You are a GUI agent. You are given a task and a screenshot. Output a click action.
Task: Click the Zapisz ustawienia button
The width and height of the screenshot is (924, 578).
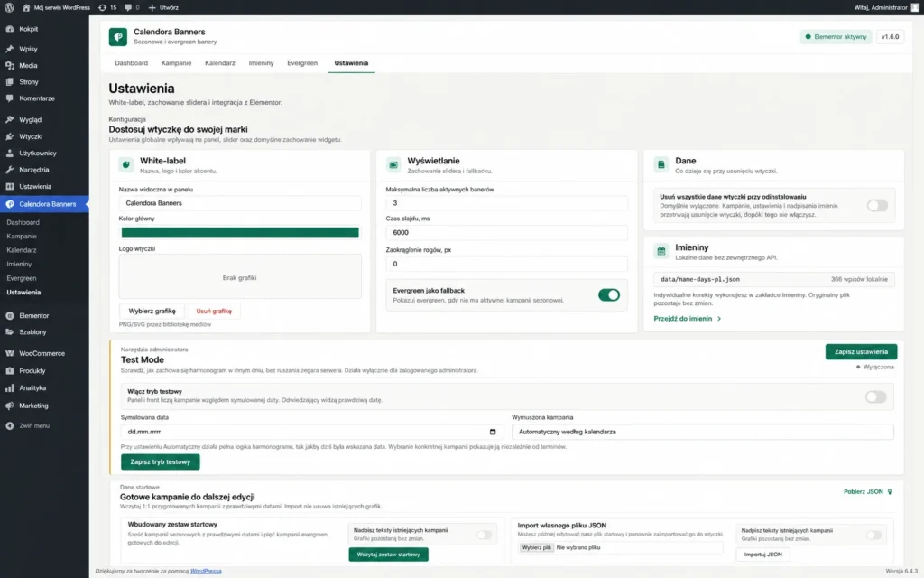click(861, 351)
